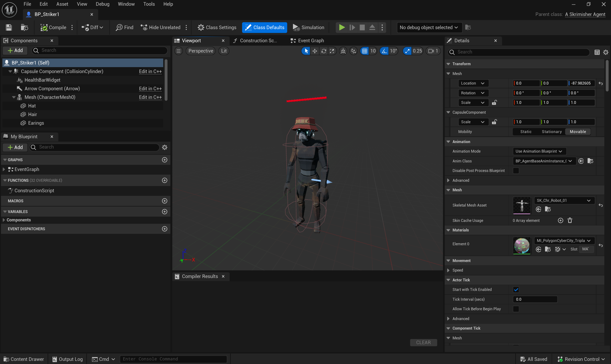Set Mobility to Static
Image resolution: width=611 pixels, height=364 pixels.
tap(526, 132)
